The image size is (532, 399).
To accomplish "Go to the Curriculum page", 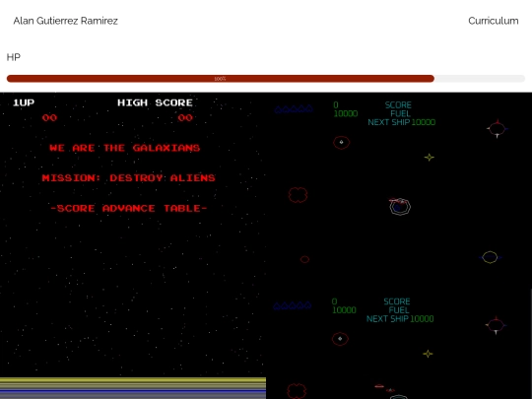I will [493, 21].
